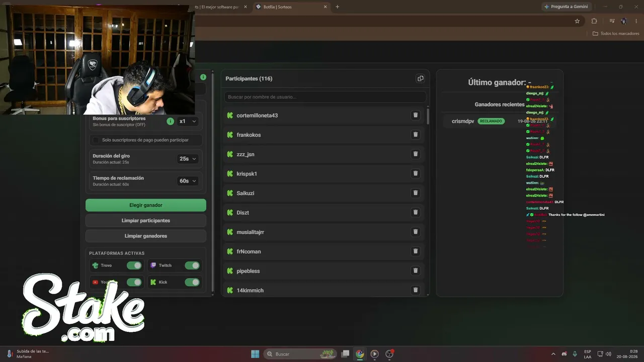Open the subscriber bonus info icon
This screenshot has height=362, width=644.
[x=170, y=121]
